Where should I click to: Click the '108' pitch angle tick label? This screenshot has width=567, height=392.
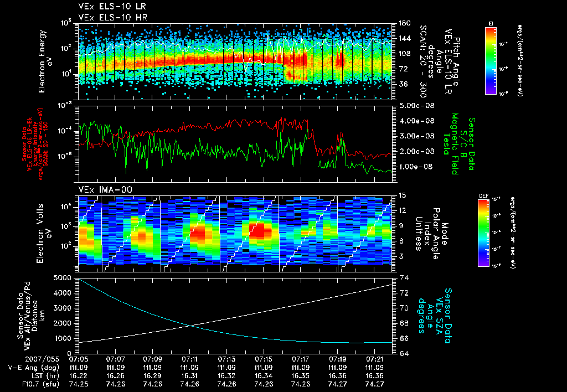404,54
